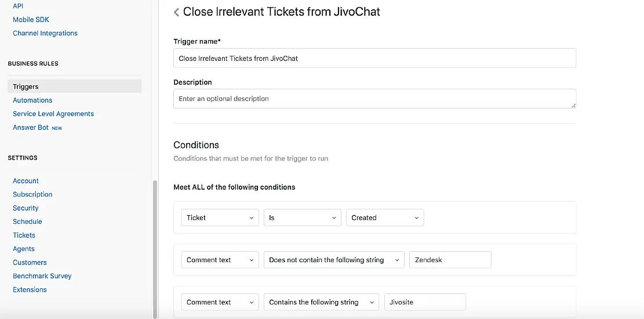Open Channel Integrations page

click(x=45, y=33)
